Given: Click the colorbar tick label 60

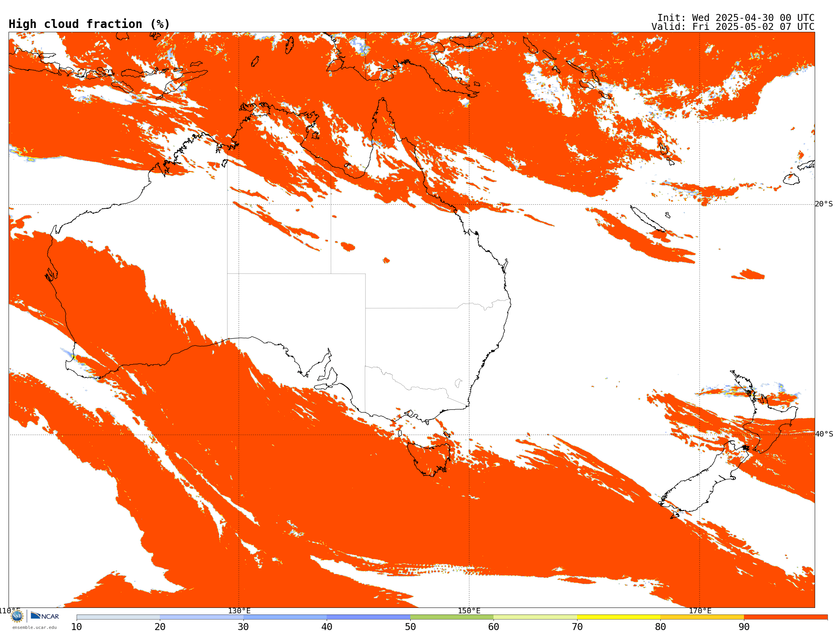Looking at the screenshot, I should [x=493, y=627].
